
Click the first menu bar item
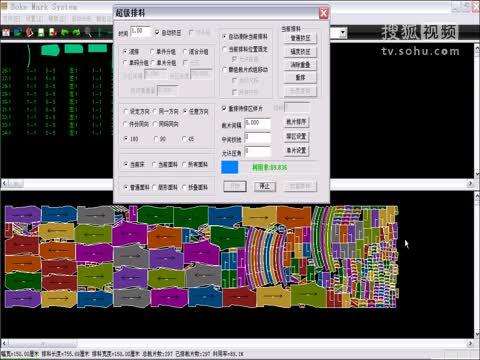coord(11,19)
